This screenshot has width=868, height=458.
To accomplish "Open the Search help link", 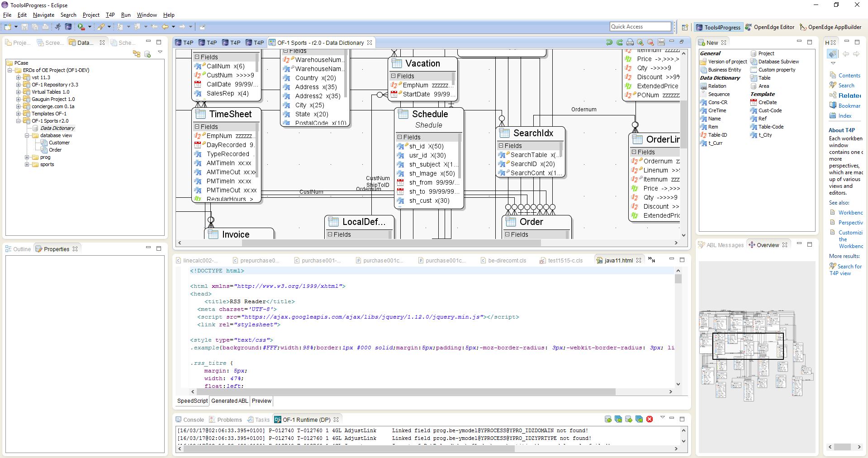I will tap(842, 85).
